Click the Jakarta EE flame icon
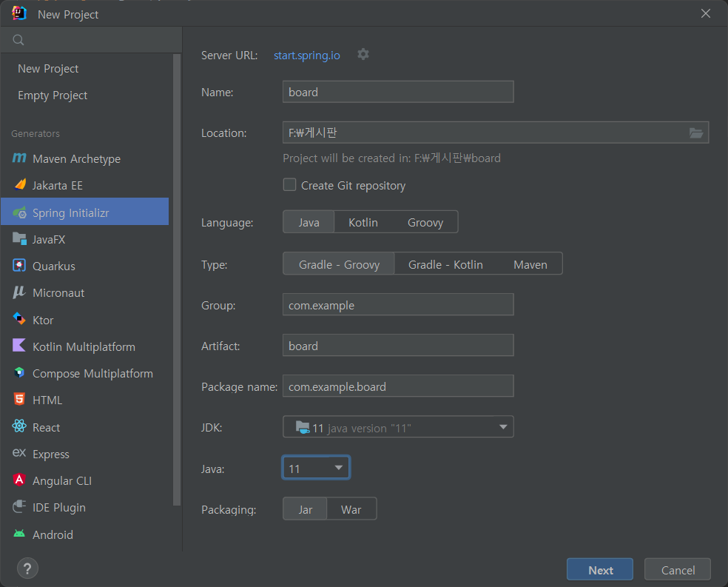 pyautogui.click(x=19, y=185)
